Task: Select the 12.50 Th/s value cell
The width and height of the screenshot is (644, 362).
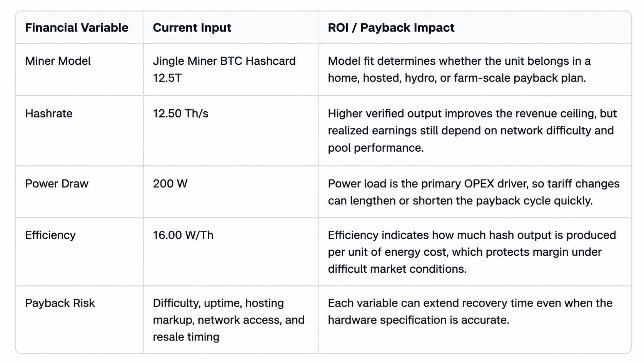Action: pyautogui.click(x=180, y=114)
